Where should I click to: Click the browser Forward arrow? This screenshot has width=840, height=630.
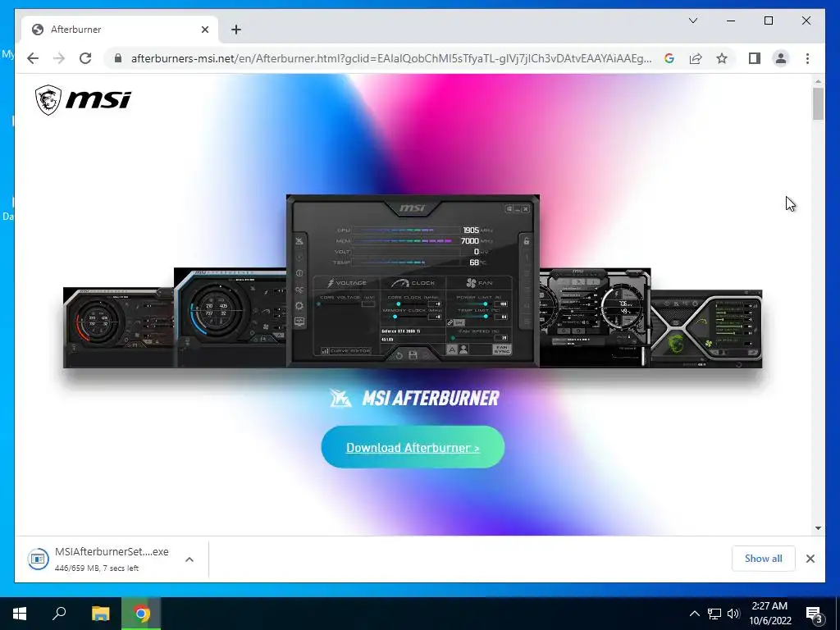[59, 58]
